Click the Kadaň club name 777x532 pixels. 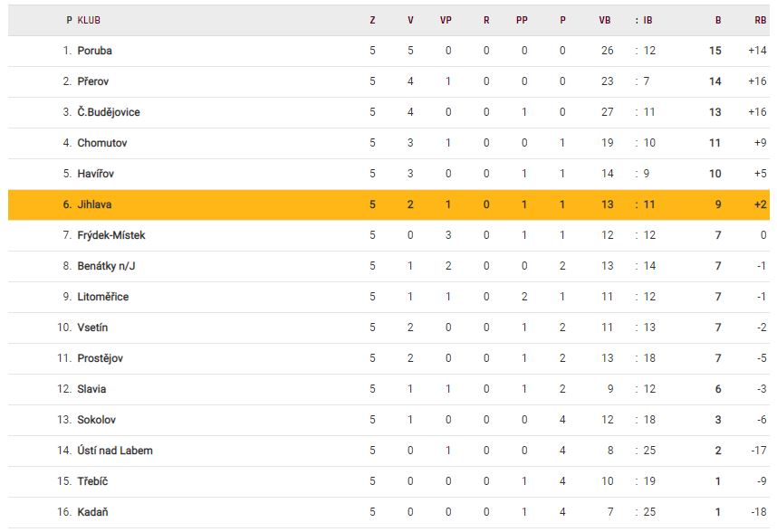pos(93,512)
